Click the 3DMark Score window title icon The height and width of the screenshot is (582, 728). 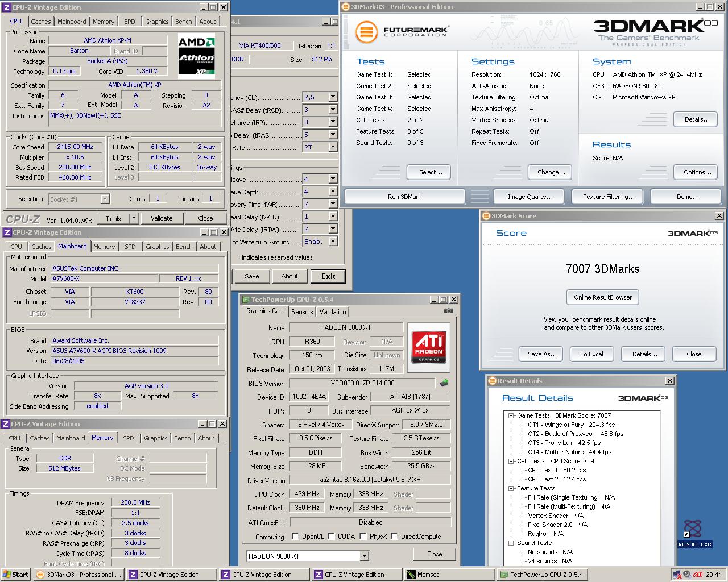[x=486, y=216]
